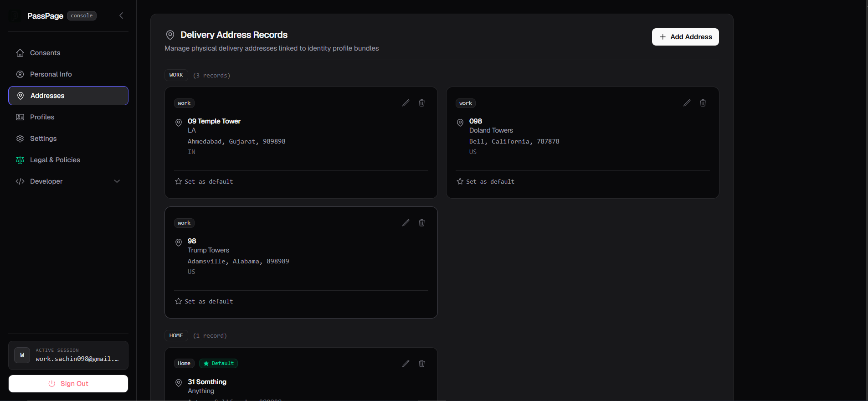Click 'Ahmedabad, Gujarat, 989898' text
The image size is (868, 401).
[236, 141]
